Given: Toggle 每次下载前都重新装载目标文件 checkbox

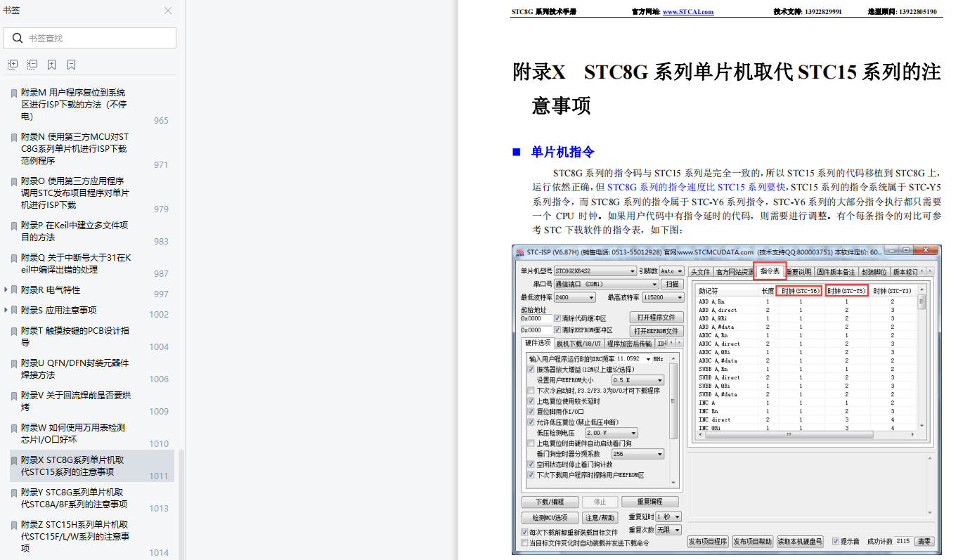Looking at the screenshot, I should coord(524,533).
